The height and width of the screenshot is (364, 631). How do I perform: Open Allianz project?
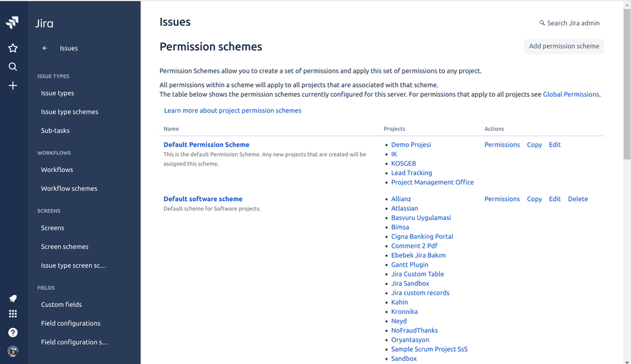point(401,199)
